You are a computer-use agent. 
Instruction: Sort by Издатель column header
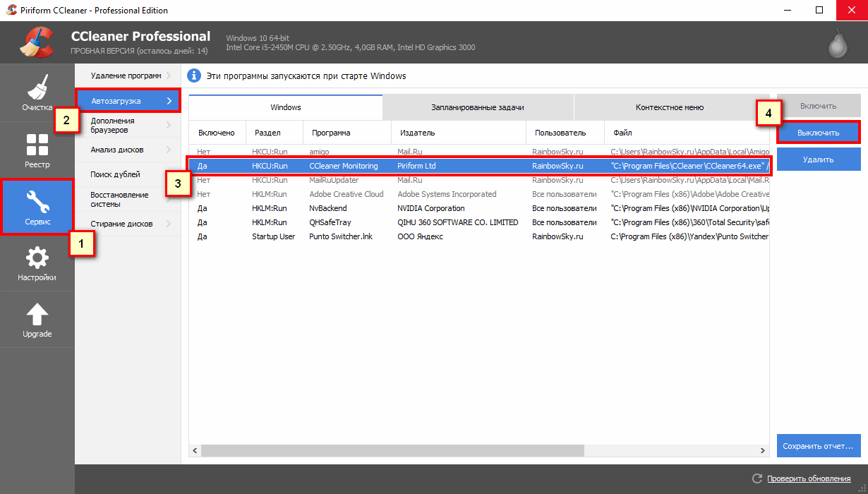pos(459,133)
